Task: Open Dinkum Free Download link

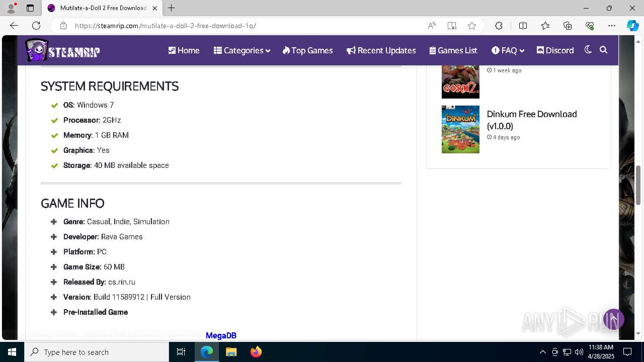Action: click(x=532, y=120)
